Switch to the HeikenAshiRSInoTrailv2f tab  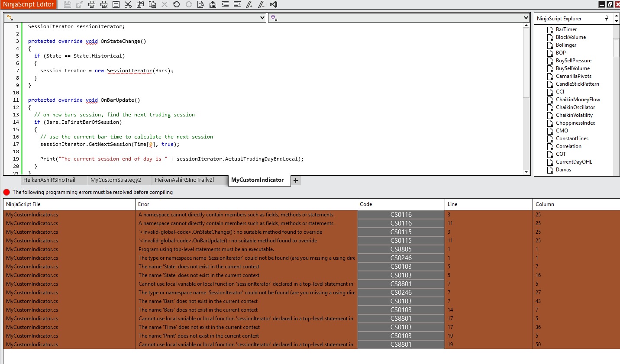184,180
